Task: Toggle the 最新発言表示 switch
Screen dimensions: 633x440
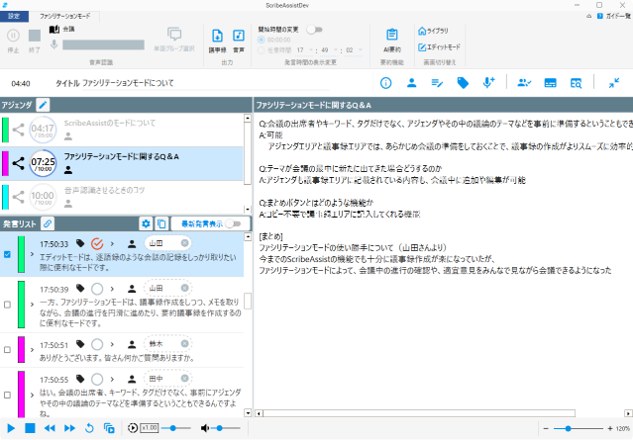Action: coord(235,223)
